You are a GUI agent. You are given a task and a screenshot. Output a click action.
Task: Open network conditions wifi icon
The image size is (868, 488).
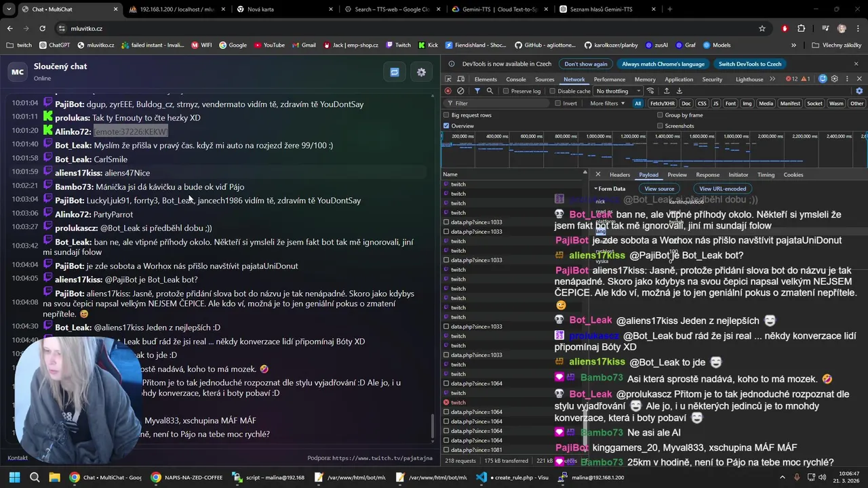point(650,91)
